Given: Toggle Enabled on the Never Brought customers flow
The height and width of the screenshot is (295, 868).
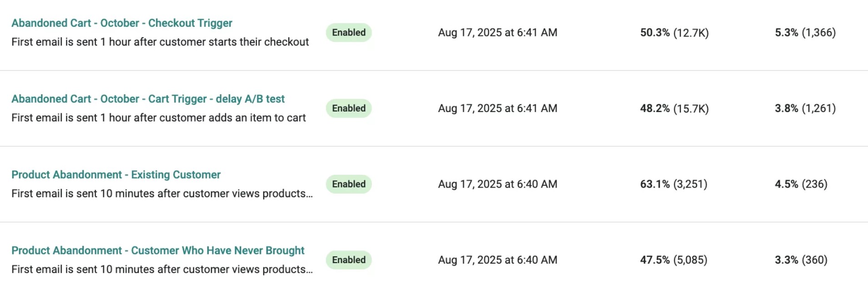Looking at the screenshot, I should [x=348, y=259].
